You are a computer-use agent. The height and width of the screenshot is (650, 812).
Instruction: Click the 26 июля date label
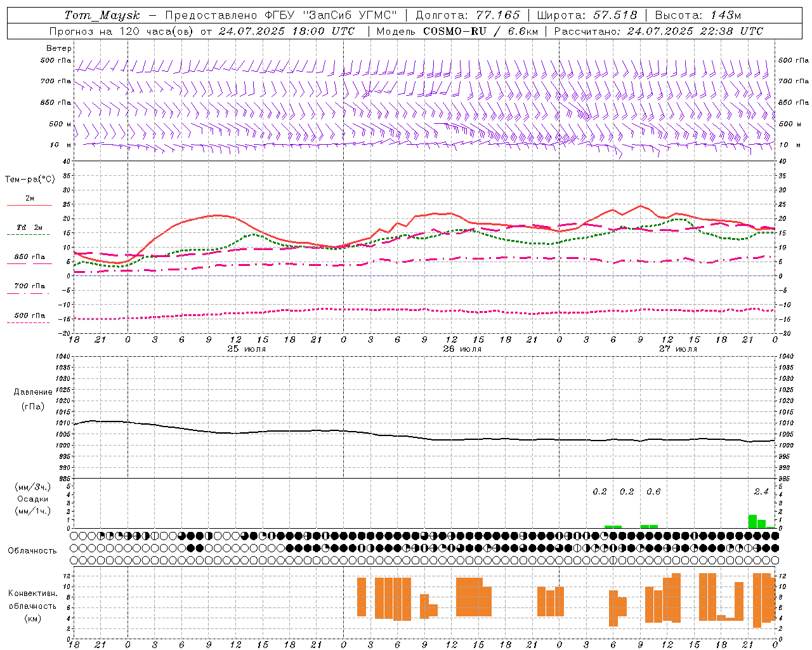pyautogui.click(x=462, y=349)
